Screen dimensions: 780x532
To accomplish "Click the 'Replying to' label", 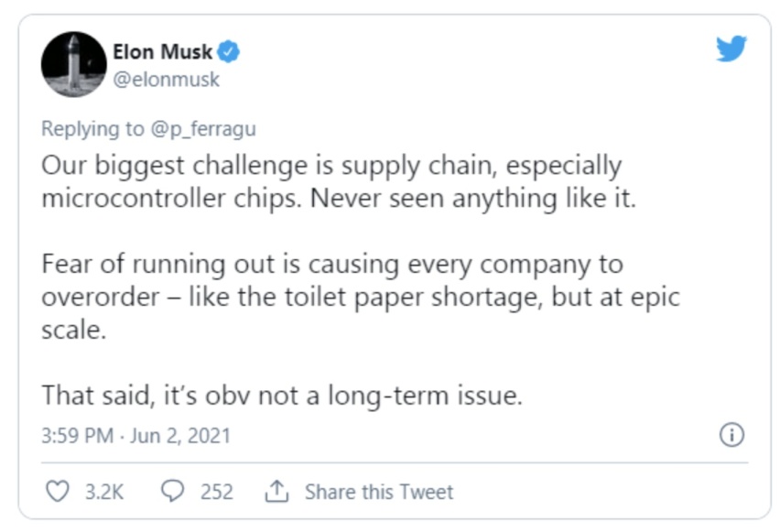I will 92,129.
